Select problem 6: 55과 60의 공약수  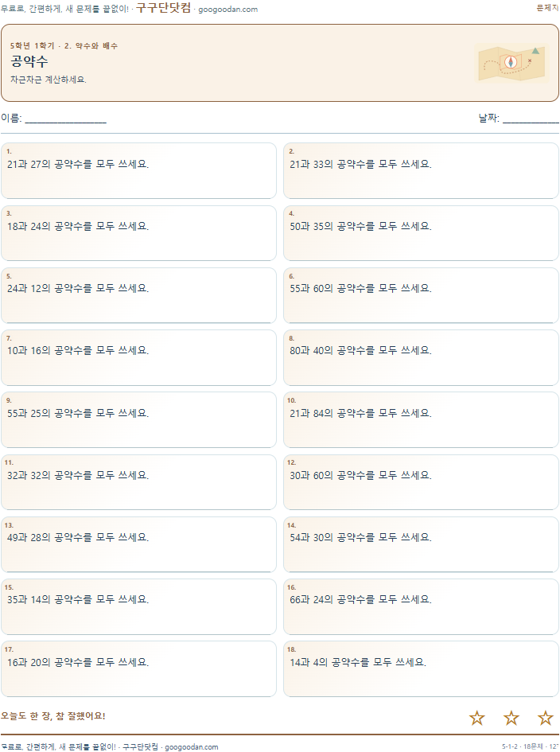[x=421, y=295]
